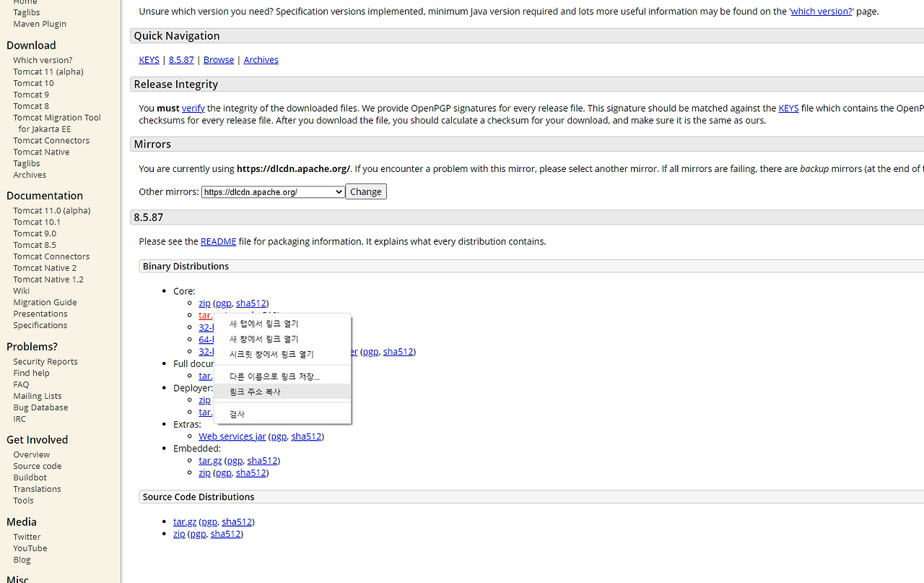Go to Tomcat 8 download page

tap(31, 106)
